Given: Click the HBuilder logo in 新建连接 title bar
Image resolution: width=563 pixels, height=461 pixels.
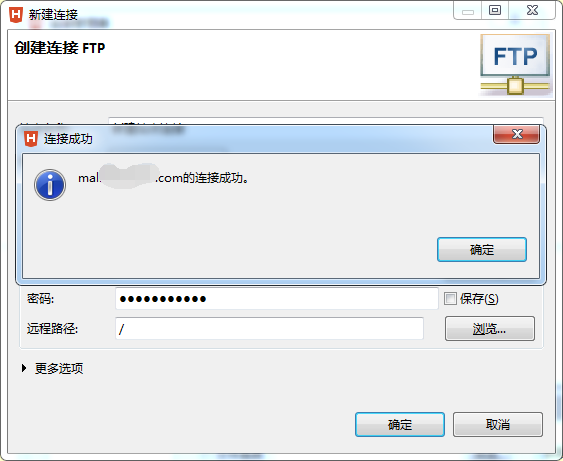Looking at the screenshot, I should coord(16,15).
